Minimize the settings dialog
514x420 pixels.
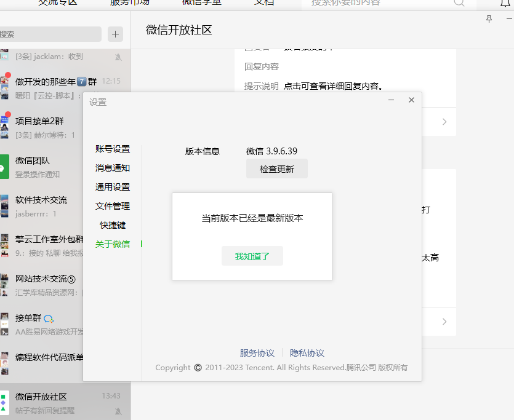(391, 100)
